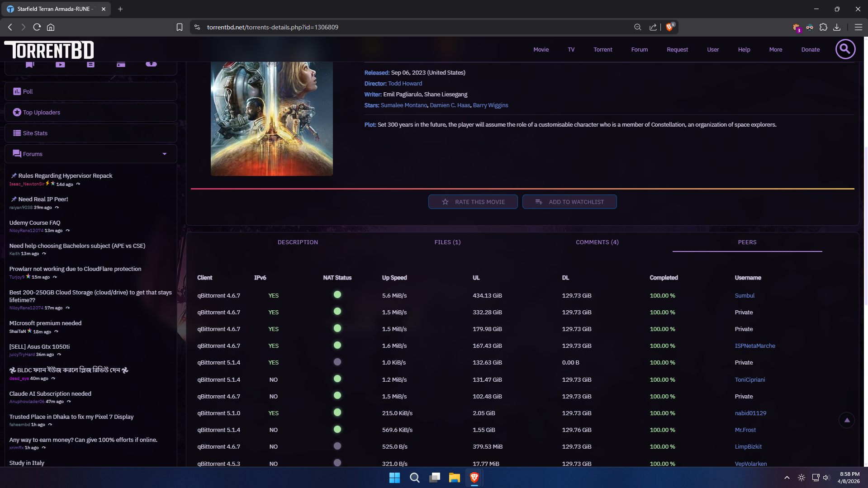Open Top Uploaders in sidebar
This screenshot has height=488, width=868.
pyautogui.click(x=90, y=112)
